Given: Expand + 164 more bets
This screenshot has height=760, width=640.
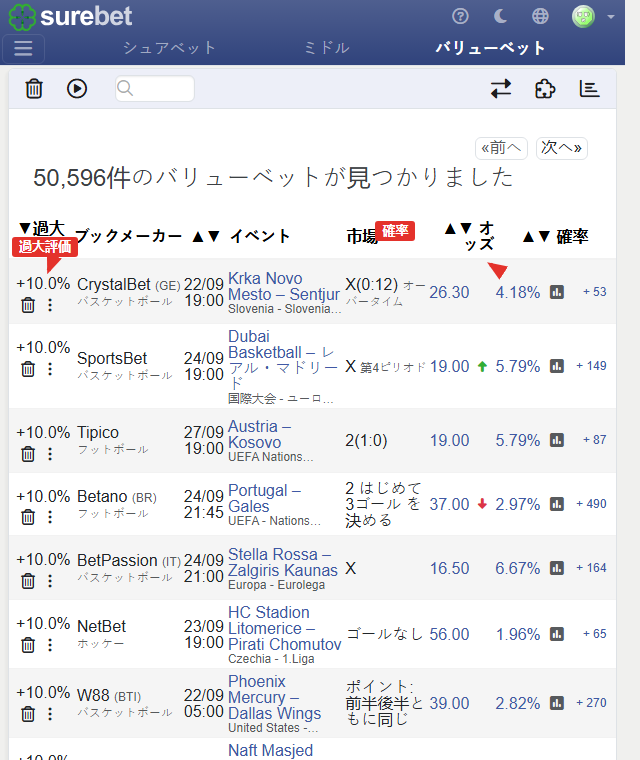Looking at the screenshot, I should (x=591, y=568).
